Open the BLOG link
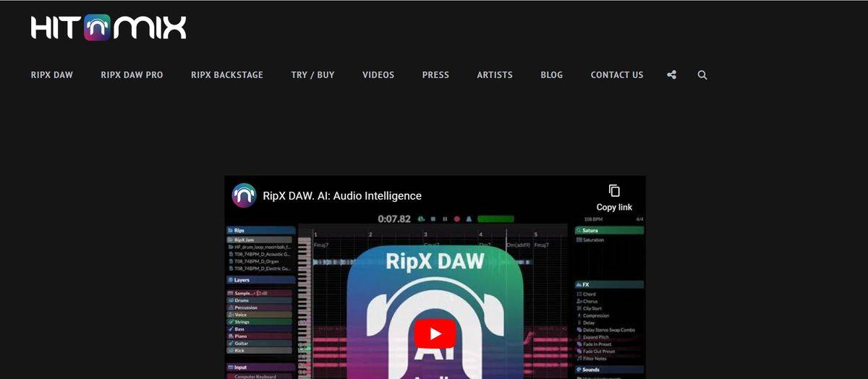The height and width of the screenshot is (379, 868). (551, 74)
